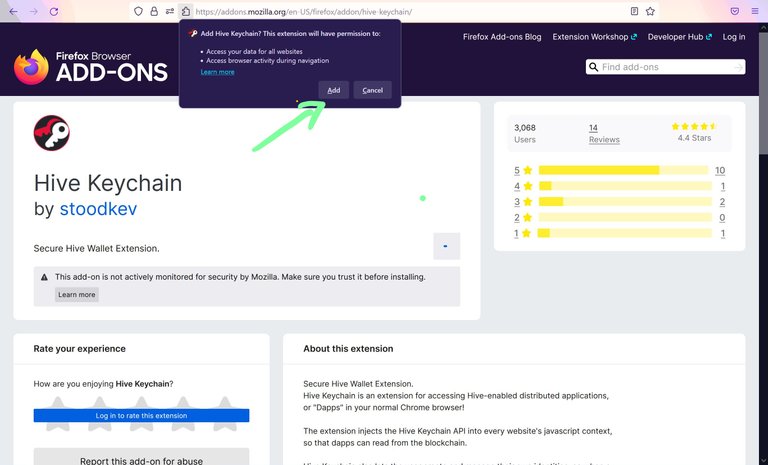Click the extension puzzle icon in address bar

point(186,11)
